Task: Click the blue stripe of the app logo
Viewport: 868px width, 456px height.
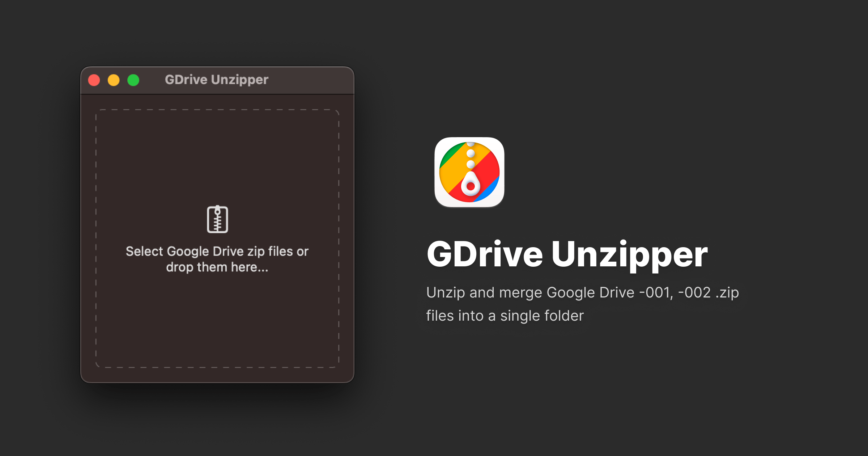Action: tap(491, 188)
